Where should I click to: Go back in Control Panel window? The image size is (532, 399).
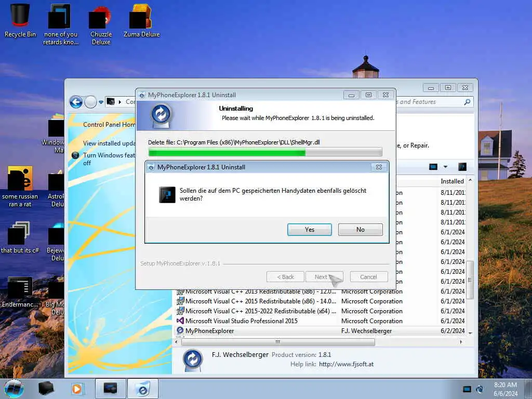click(x=76, y=102)
